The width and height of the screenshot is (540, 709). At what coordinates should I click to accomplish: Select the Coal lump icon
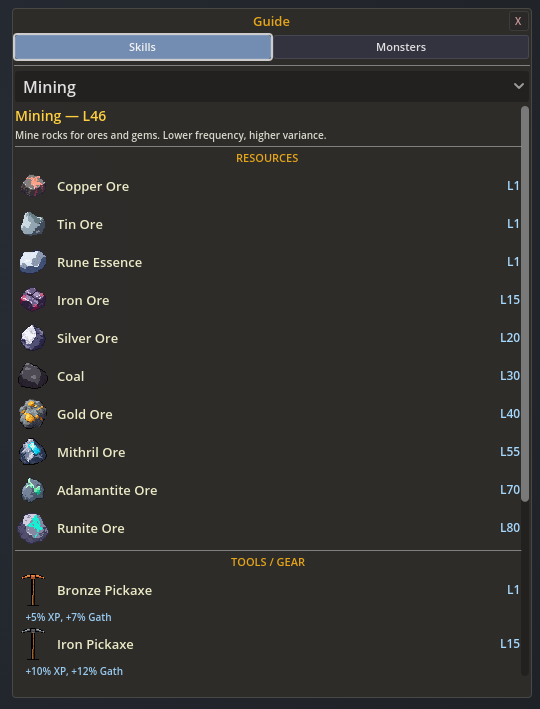33,376
